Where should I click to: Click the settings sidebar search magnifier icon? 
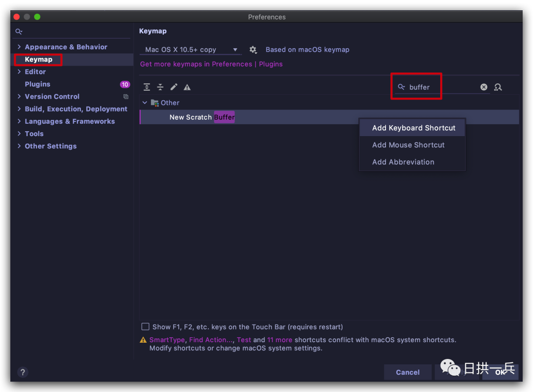tap(19, 32)
